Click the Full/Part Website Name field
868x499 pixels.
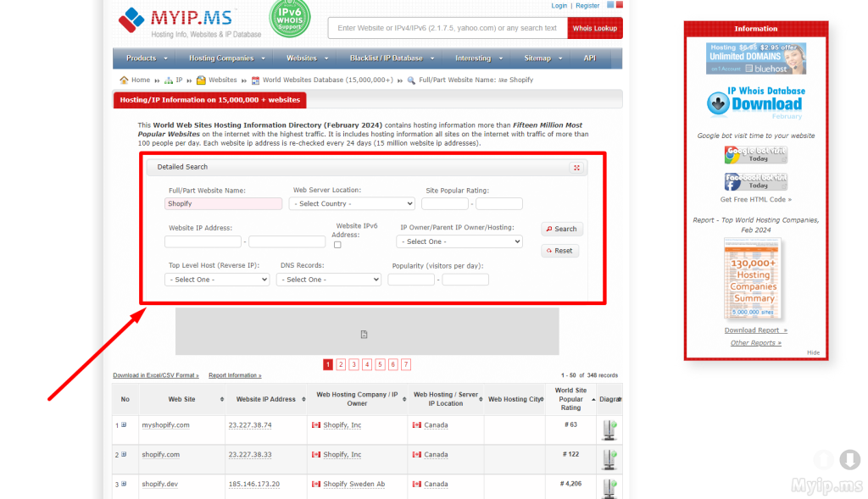[x=223, y=203]
